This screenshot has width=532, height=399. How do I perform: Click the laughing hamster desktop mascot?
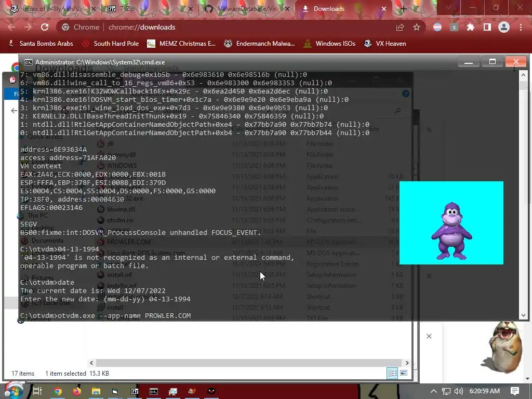505,346
